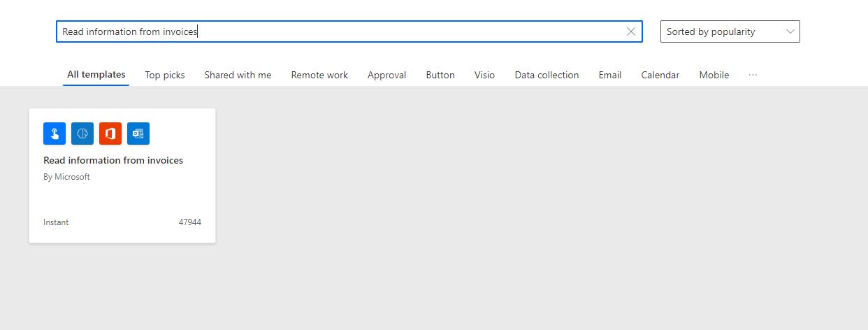View the Data collection tab

[547, 75]
